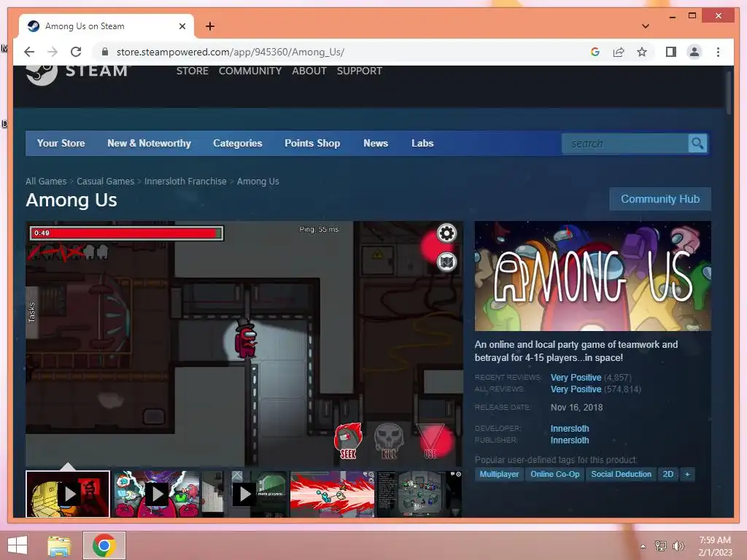Open the Chrome profile avatar
The image size is (747, 560).
(694, 52)
